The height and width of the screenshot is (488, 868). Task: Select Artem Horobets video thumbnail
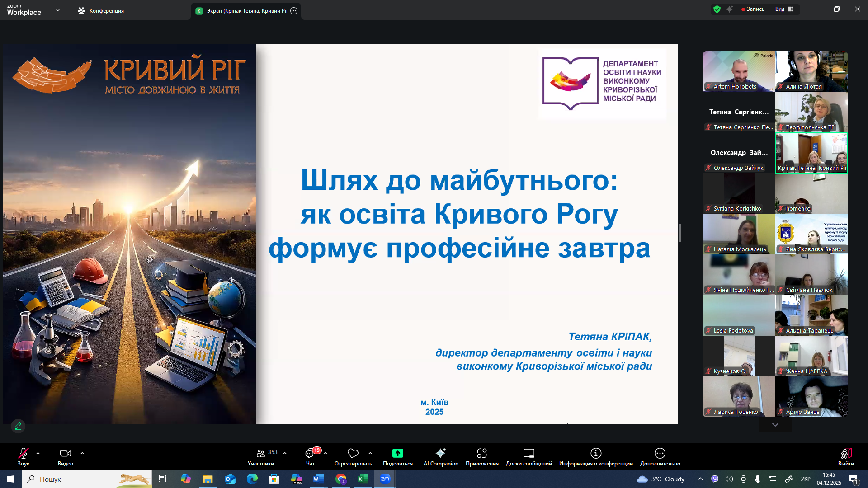tap(739, 71)
